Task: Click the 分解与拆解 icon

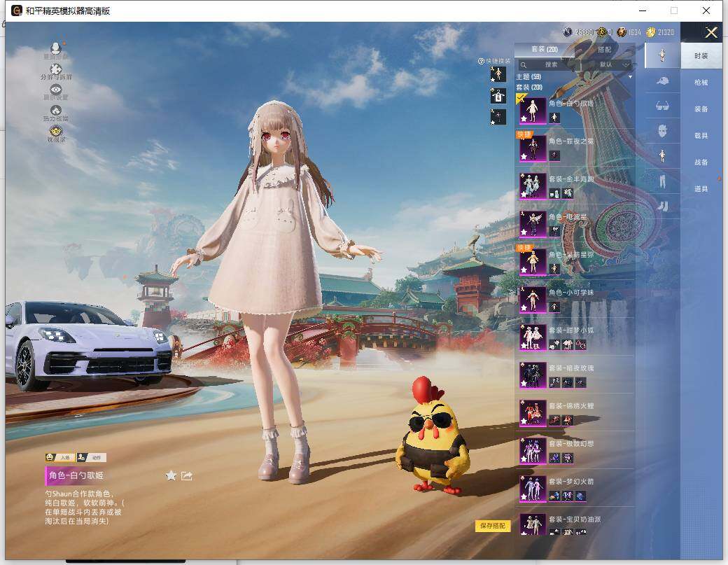Action: point(56,70)
